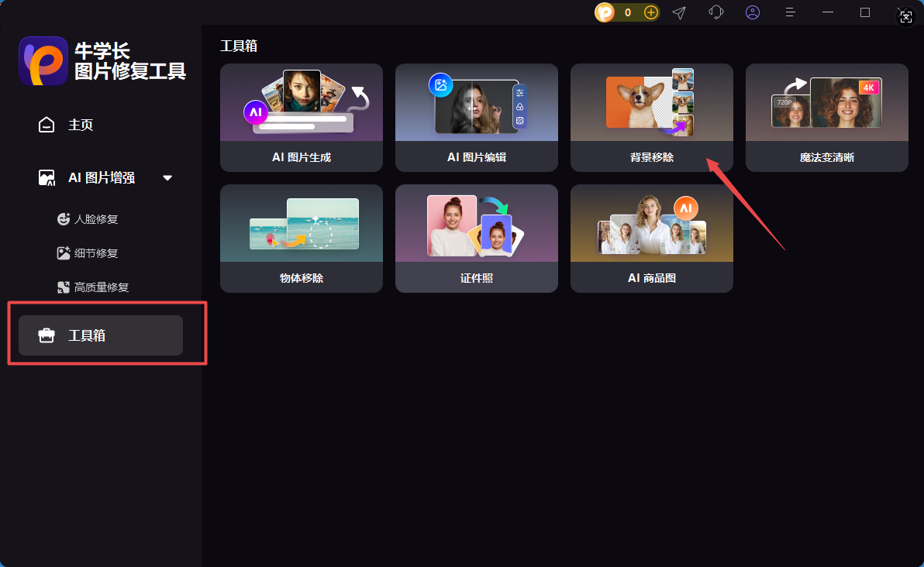Viewport: 924px width, 567px height.
Task: Select 工具箱 toolbox in sidebar
Action: 101,335
